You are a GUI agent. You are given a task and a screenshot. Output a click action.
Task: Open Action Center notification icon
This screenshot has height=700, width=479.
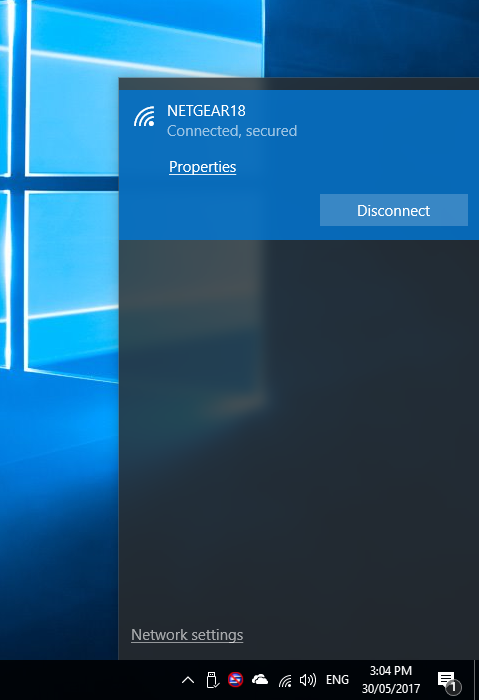pyautogui.click(x=448, y=681)
